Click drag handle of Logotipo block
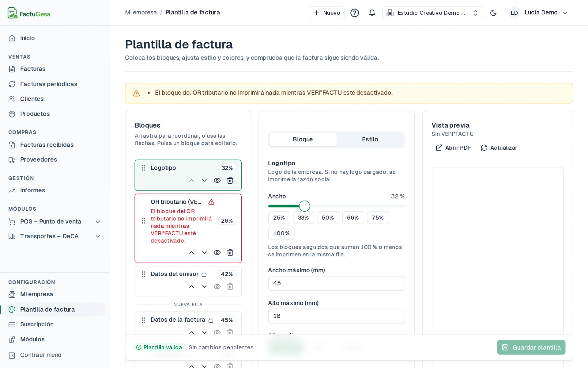This screenshot has height=368, width=588. click(x=143, y=168)
